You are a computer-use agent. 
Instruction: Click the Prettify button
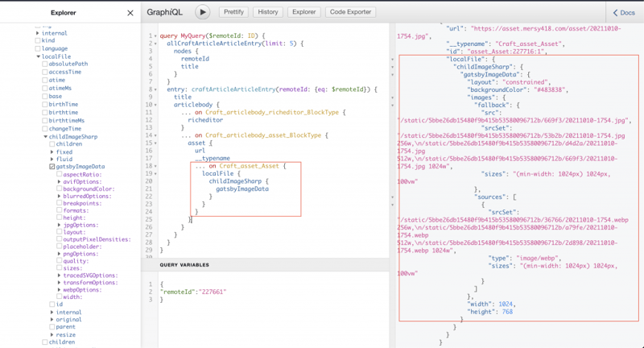click(x=233, y=12)
